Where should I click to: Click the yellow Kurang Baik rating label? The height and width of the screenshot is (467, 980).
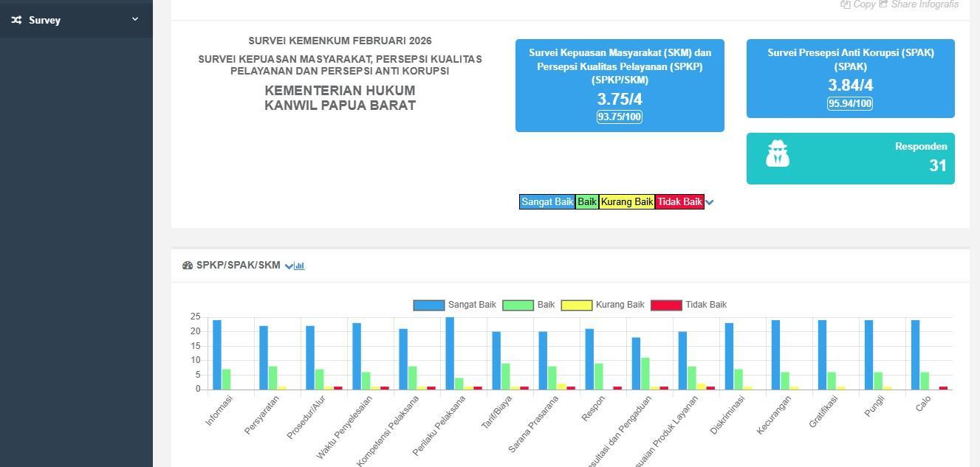[x=626, y=202]
